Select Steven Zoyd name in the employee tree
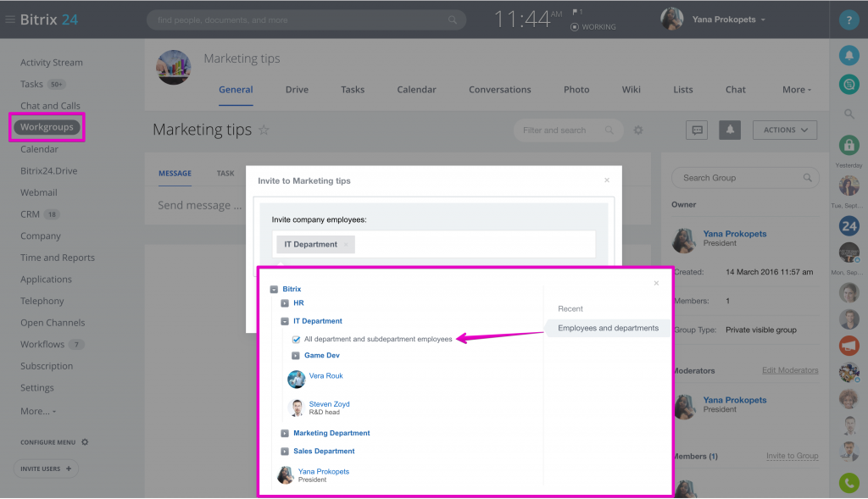 click(x=330, y=404)
